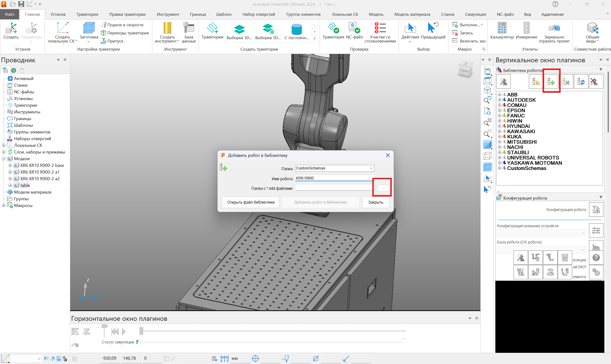Image resolution: width=611 pixels, height=364 pixels.
Task: Select the table model in tree
Action: (x=25, y=185)
